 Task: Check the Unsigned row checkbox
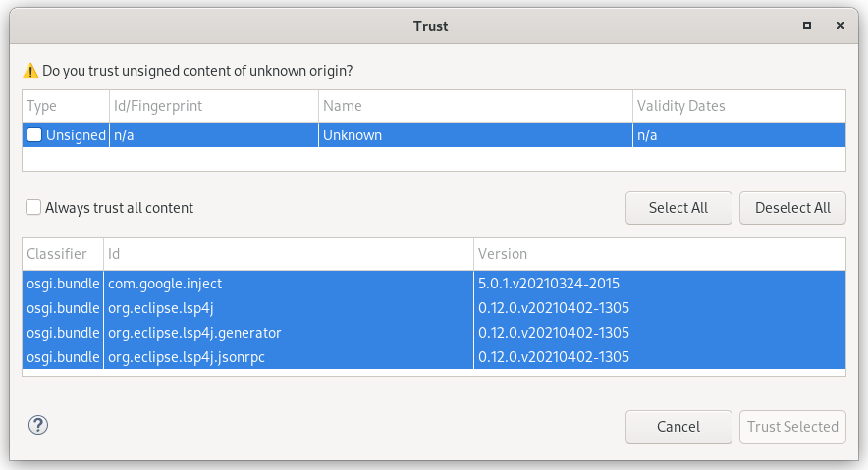[34, 135]
